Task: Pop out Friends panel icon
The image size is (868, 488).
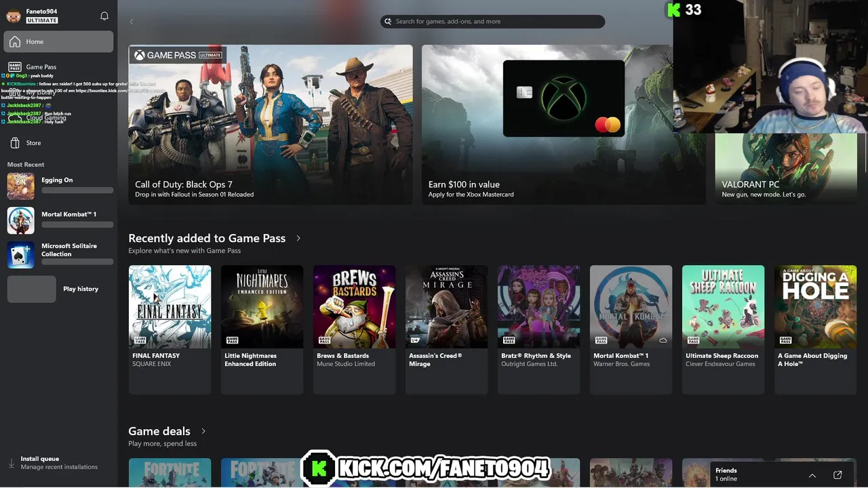Action: (x=837, y=475)
